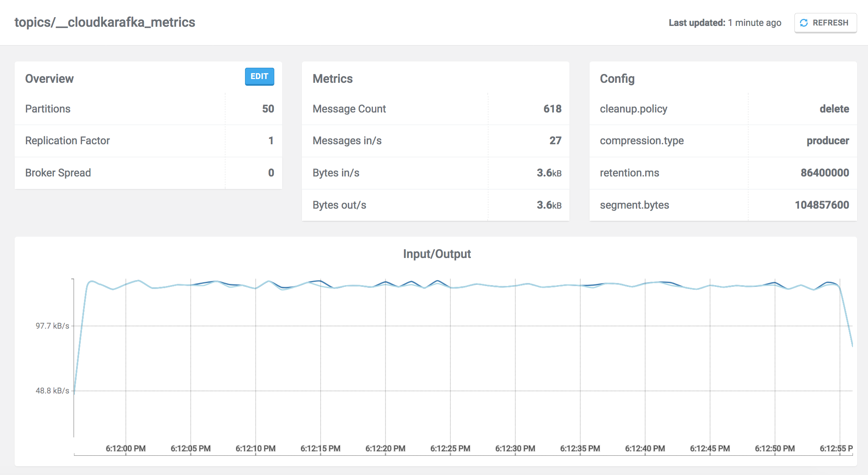This screenshot has width=868, height=475.
Task: Click the Messages in/s value 27
Action: 555,140
